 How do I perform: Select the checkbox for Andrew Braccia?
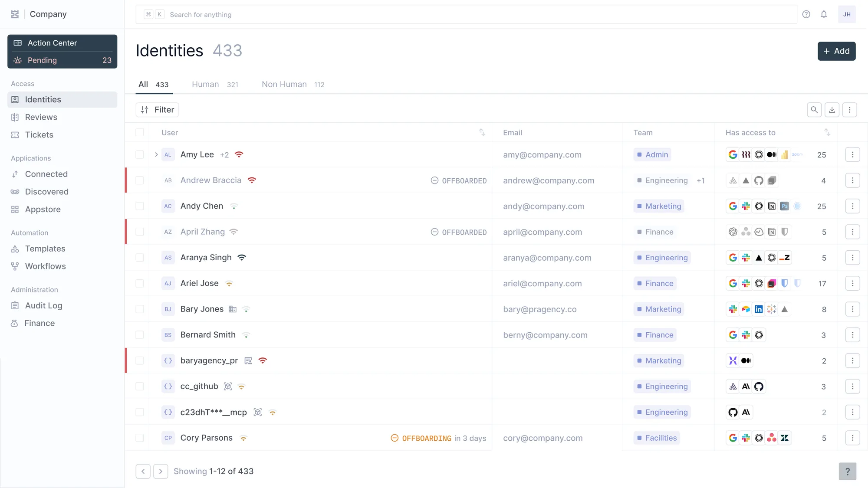(140, 180)
